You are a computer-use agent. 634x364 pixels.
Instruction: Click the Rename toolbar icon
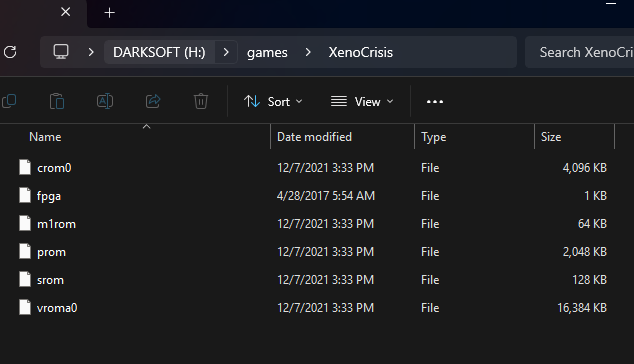(x=105, y=101)
